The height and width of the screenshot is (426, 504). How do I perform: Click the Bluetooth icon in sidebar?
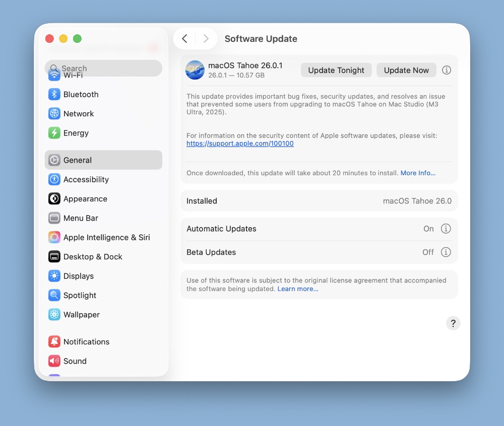[54, 95]
